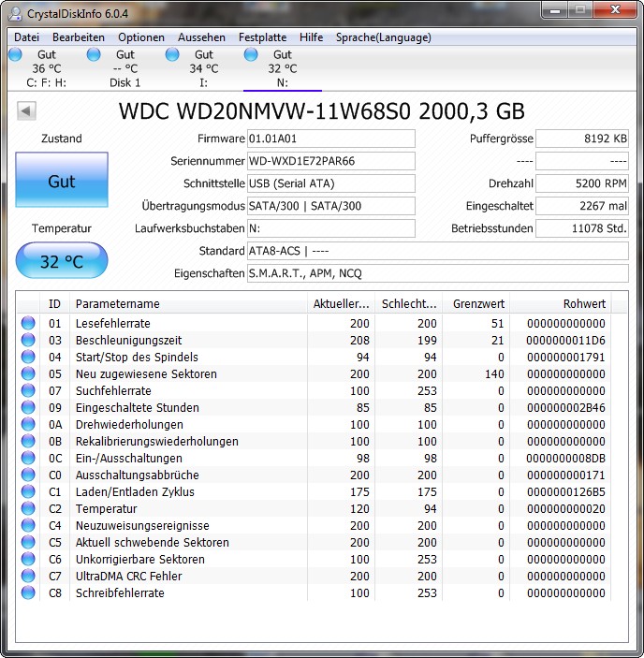Click the Betriebsstunden field 11078 Std.
Image resolution: width=644 pixels, height=658 pixels.
[582, 228]
